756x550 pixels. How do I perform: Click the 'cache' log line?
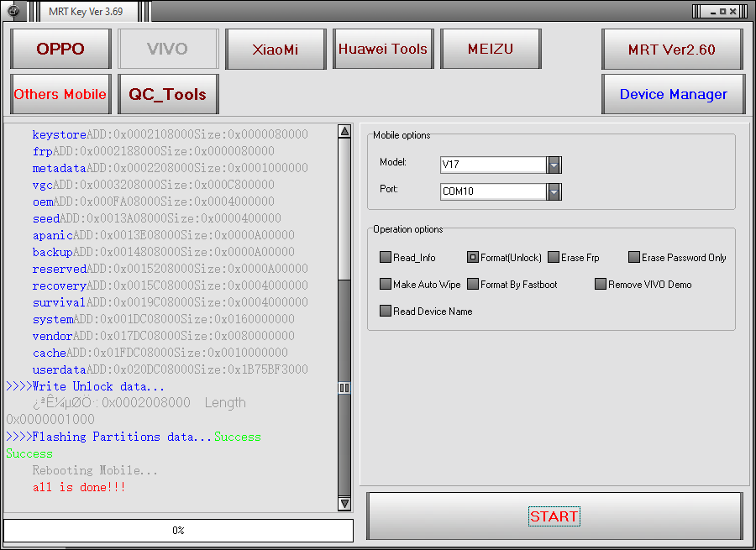[160, 353]
